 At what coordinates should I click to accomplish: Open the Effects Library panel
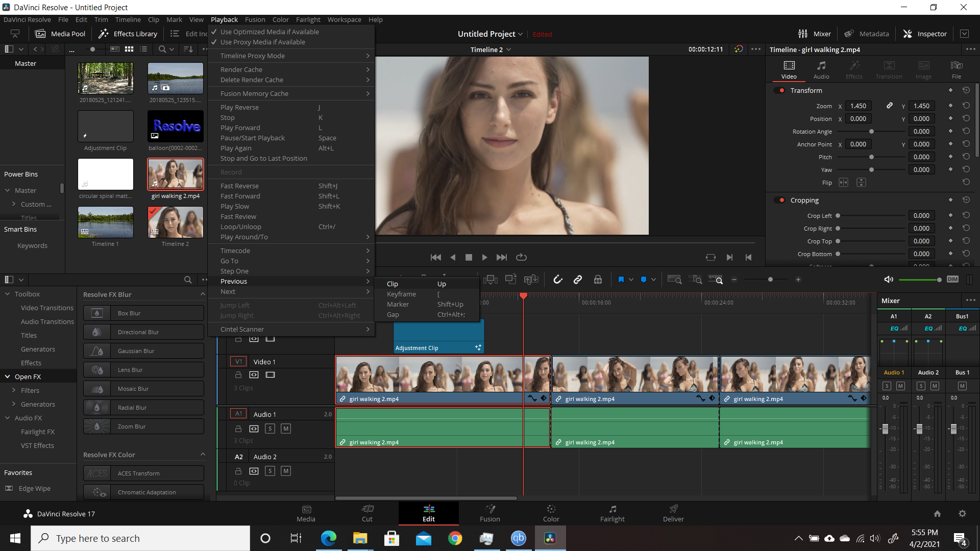[128, 34]
